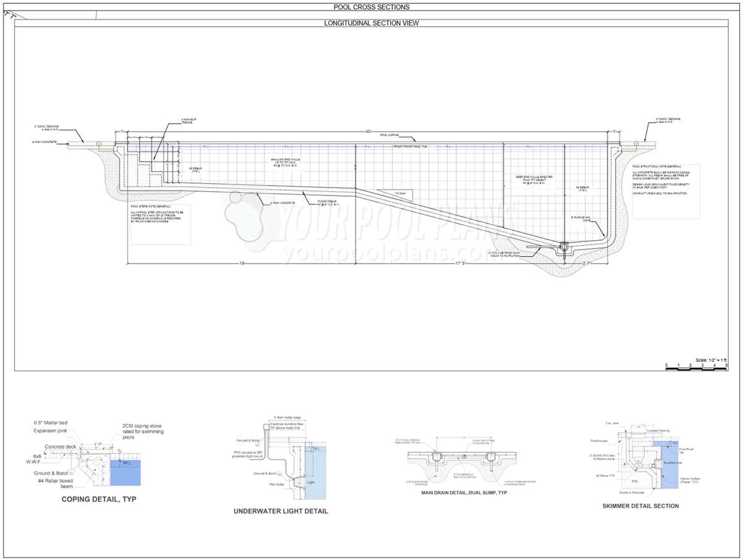Click the 'Scale: 1/2" = 1 ft' text
This screenshot has height=560, width=743.
pyautogui.click(x=711, y=360)
